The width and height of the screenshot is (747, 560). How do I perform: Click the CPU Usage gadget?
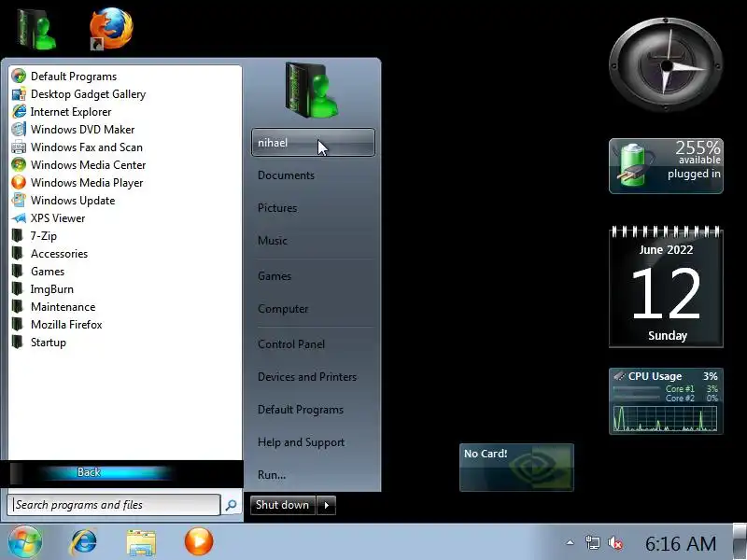(666, 401)
